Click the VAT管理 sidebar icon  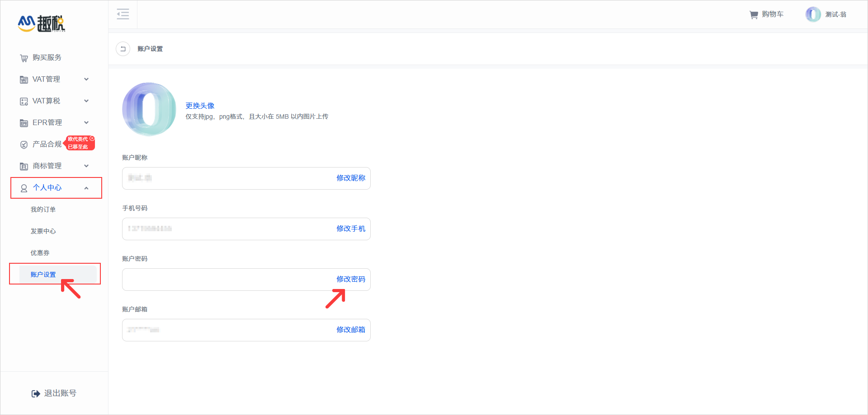[x=24, y=79]
